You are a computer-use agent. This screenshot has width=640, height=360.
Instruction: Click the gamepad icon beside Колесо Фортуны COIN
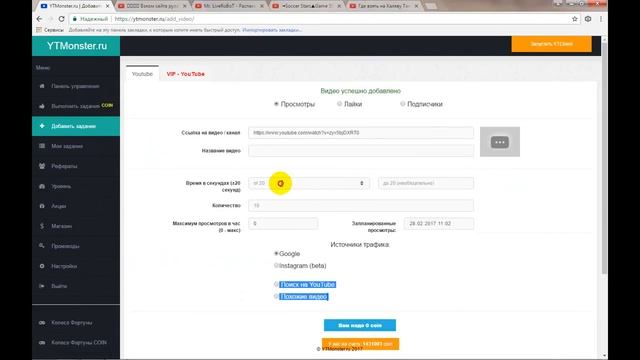42,343
